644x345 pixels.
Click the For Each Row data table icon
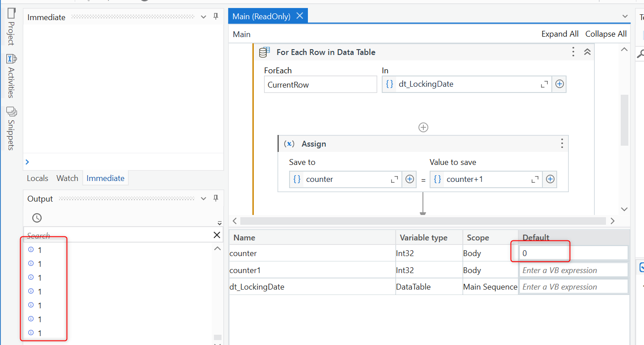[264, 52]
